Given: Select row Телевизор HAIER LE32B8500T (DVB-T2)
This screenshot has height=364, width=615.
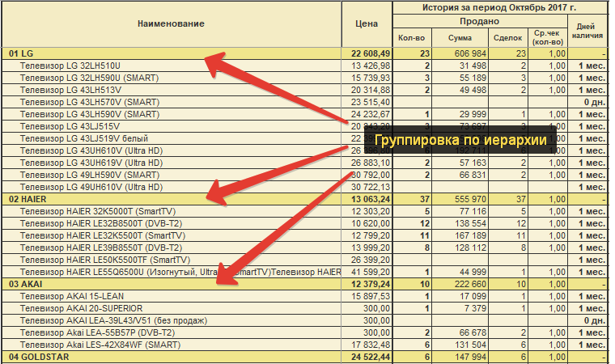Looking at the screenshot, I should (305, 223).
